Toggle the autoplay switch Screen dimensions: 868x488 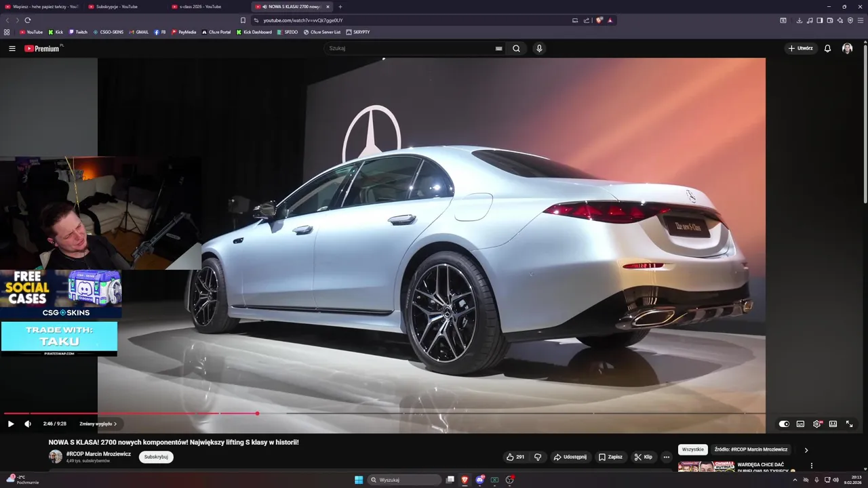pos(784,424)
